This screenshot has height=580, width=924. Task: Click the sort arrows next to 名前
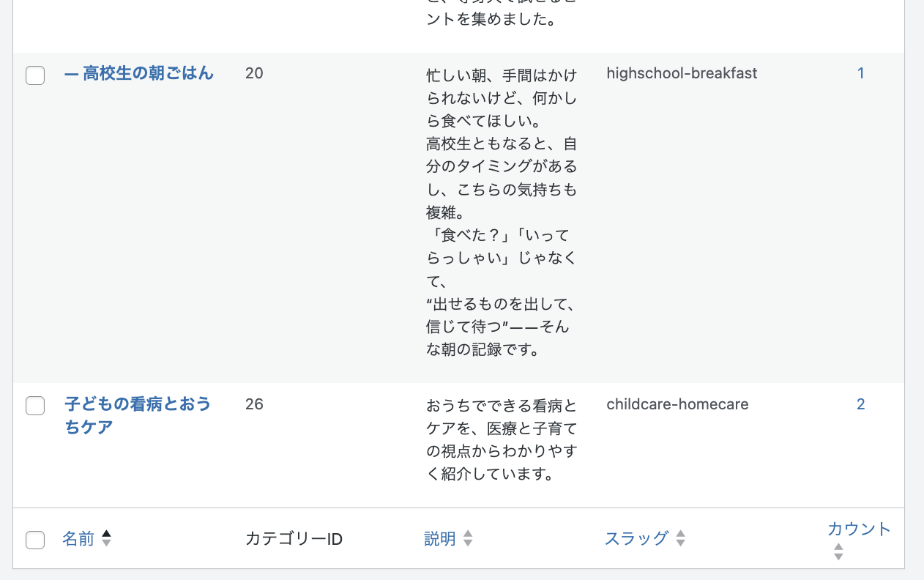[106, 539]
